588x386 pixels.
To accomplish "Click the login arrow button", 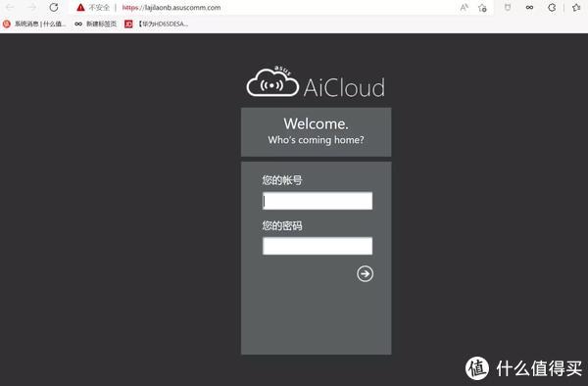I will click(365, 273).
